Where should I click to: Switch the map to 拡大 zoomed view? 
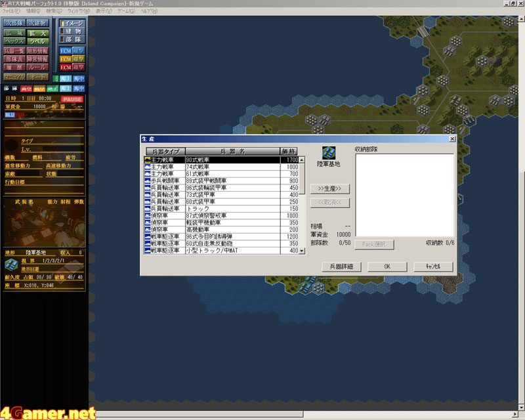37,33
